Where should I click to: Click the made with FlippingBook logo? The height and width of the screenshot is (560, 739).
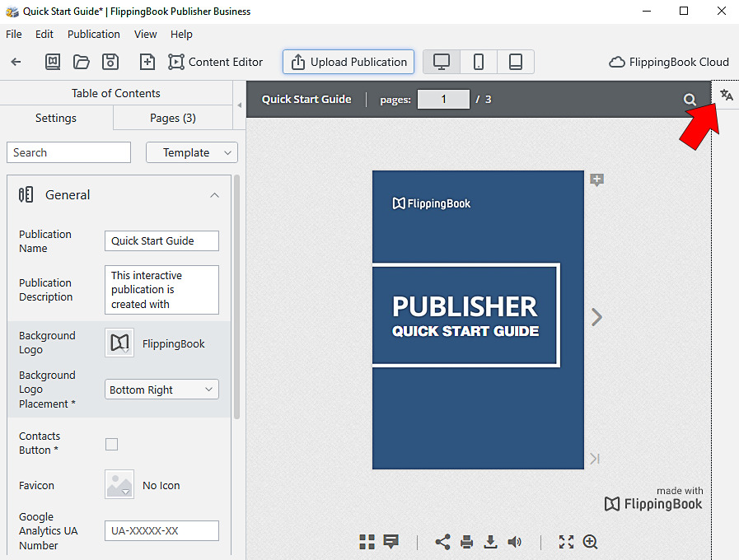[x=653, y=499]
